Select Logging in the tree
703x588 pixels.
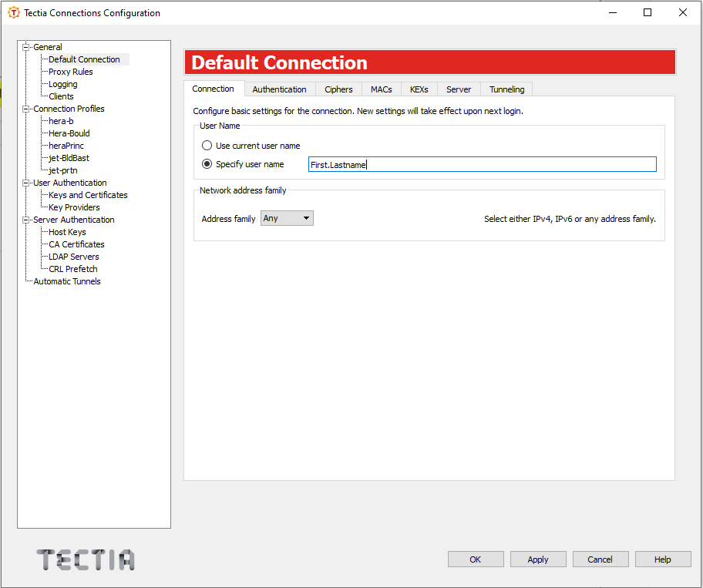[62, 84]
